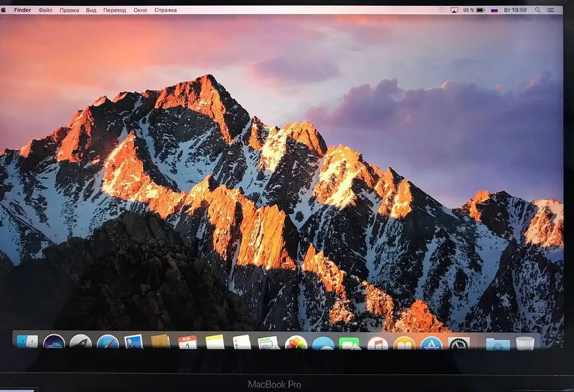Launch Photos colorful flower icon
The height and width of the screenshot is (392, 574).
[296, 342]
